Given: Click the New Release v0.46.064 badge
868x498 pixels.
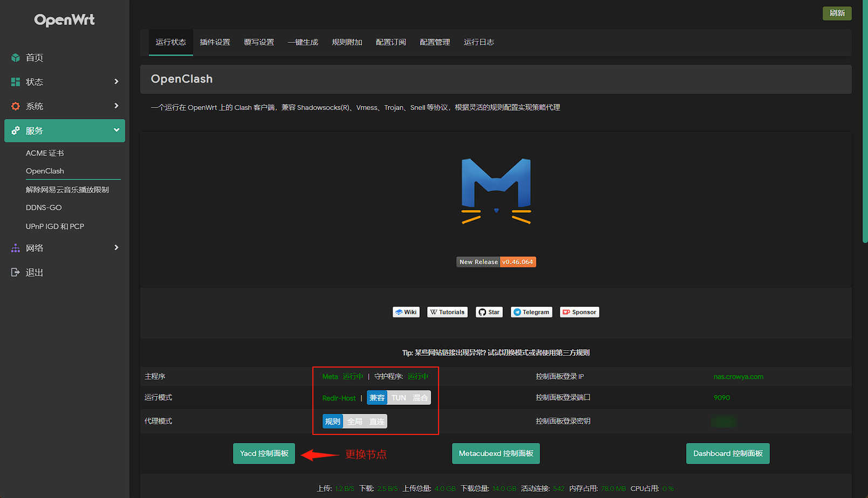Looking at the screenshot, I should (x=496, y=262).
